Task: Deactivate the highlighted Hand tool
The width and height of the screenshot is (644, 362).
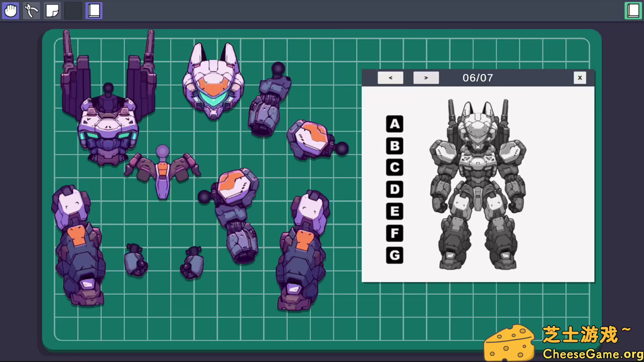Action: click(10, 10)
